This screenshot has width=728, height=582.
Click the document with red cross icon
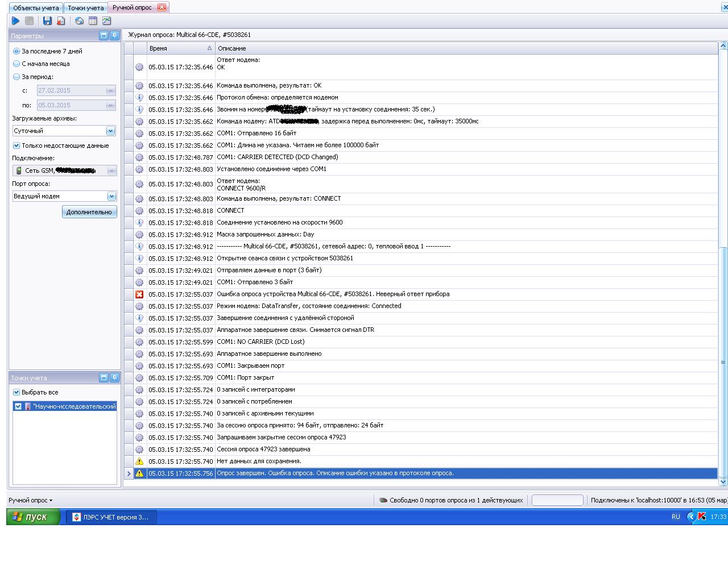coord(61,20)
